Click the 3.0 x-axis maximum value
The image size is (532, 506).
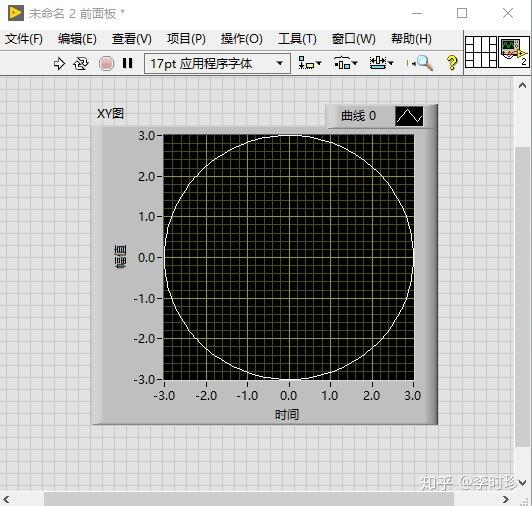pos(413,396)
